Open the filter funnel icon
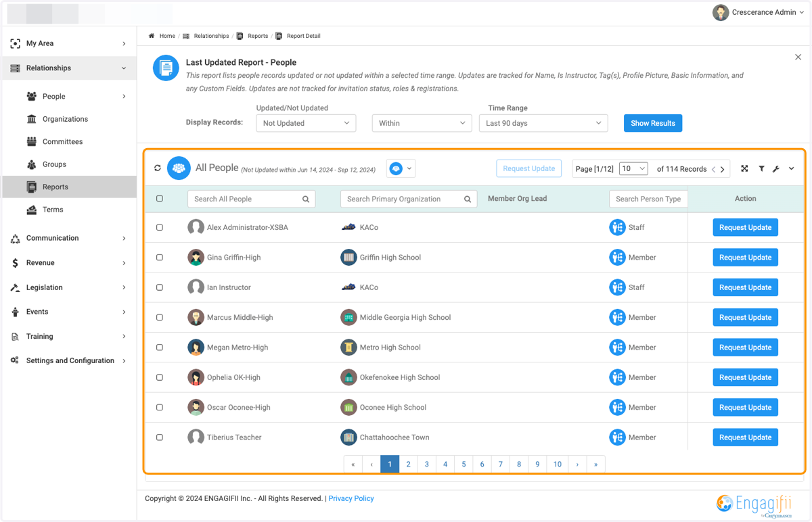812x522 pixels. click(761, 168)
